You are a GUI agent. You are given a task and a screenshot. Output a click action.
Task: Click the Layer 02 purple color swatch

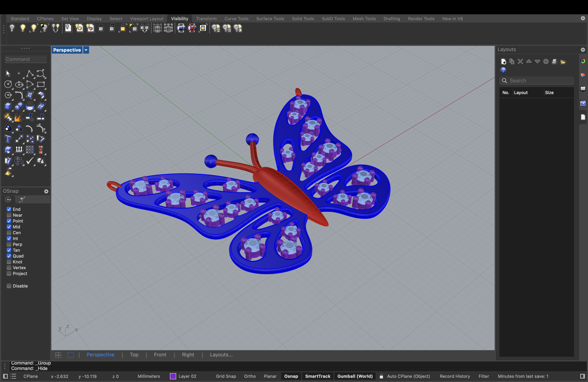173,376
